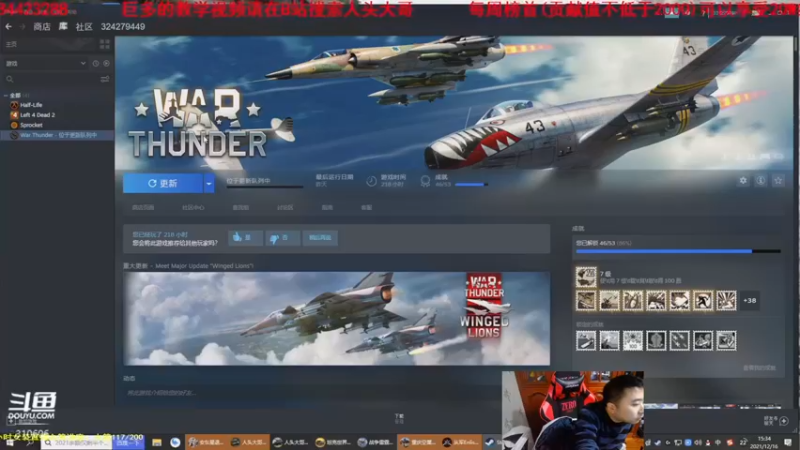The width and height of the screenshot is (800, 450).
Task: Open the 主页 library home
Action: [11, 44]
